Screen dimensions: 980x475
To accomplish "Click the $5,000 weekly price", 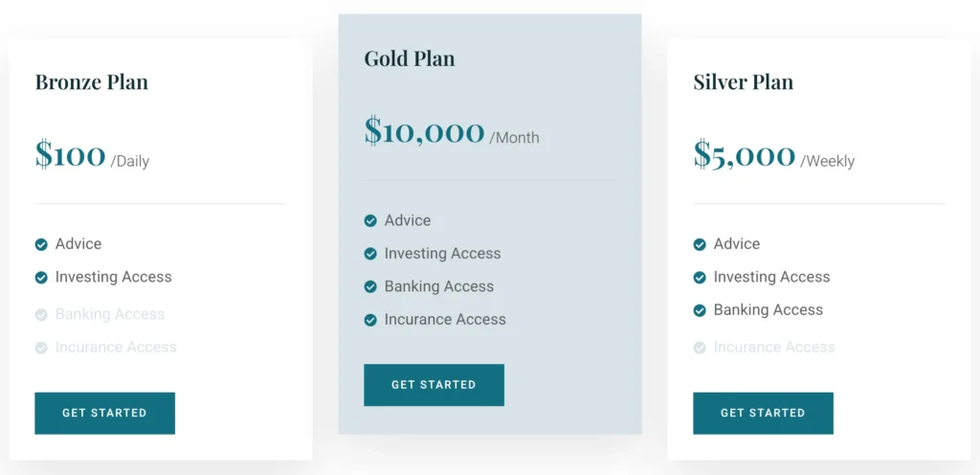I will tap(745, 155).
